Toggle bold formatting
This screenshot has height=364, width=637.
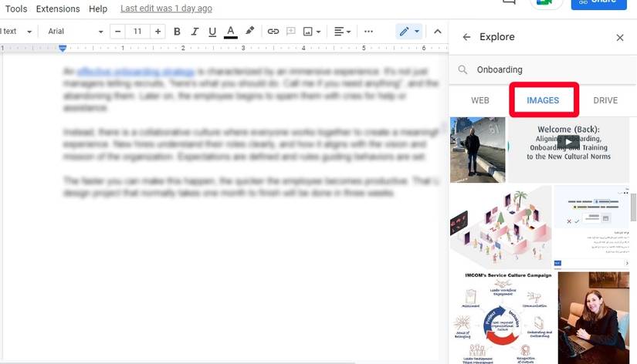pos(177,32)
